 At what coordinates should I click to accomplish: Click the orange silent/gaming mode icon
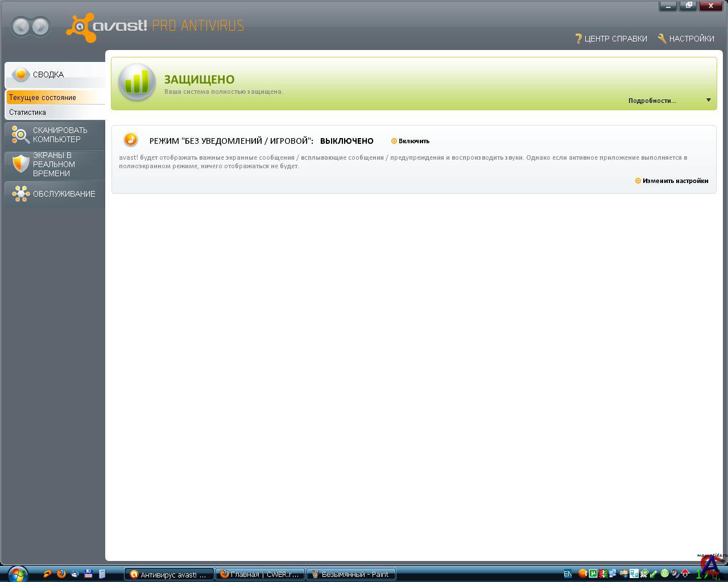131,140
